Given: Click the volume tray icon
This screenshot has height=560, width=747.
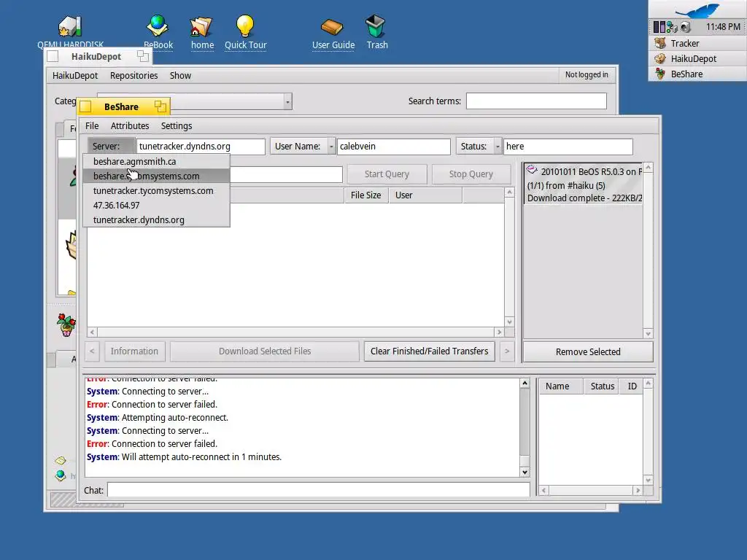Looking at the screenshot, I should [x=685, y=27].
